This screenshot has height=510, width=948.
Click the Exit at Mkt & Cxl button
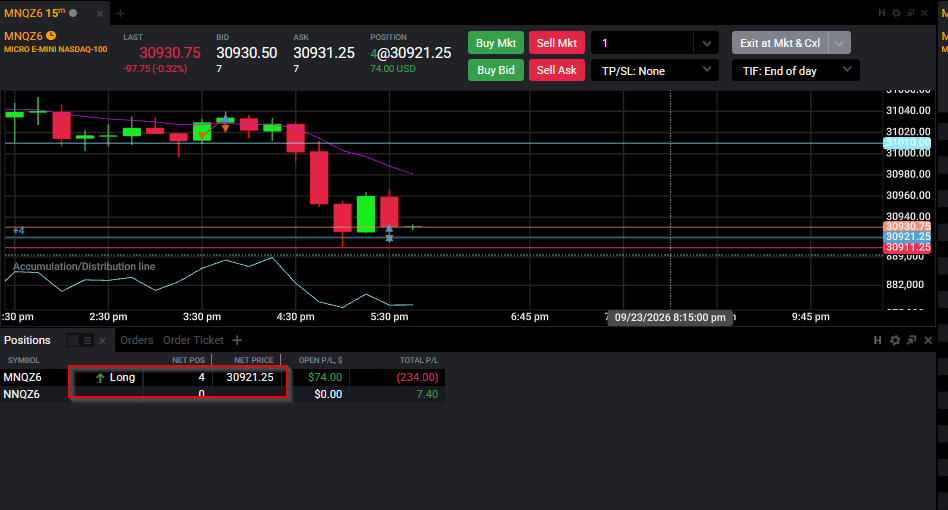pyautogui.click(x=780, y=43)
